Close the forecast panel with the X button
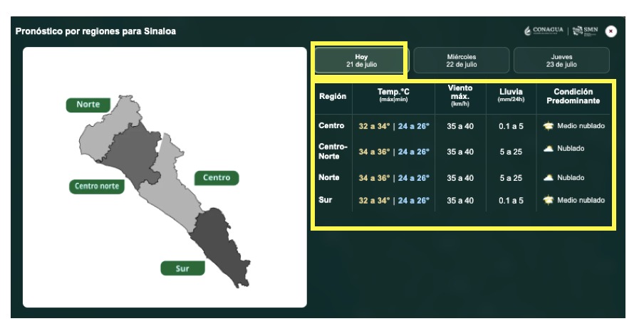 [611, 31]
